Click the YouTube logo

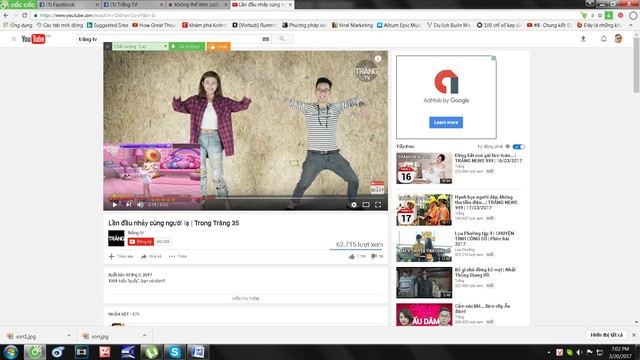pyautogui.click(x=33, y=39)
